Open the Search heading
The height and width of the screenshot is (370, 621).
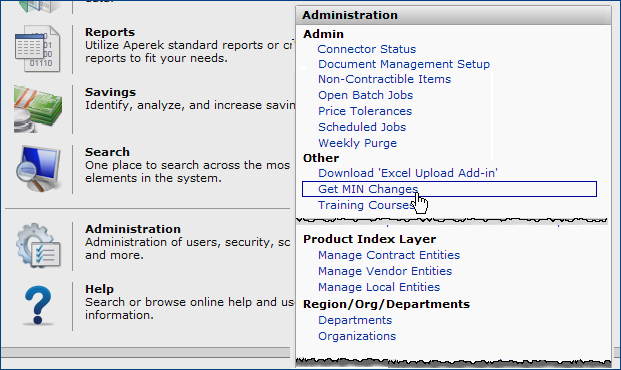(x=107, y=152)
